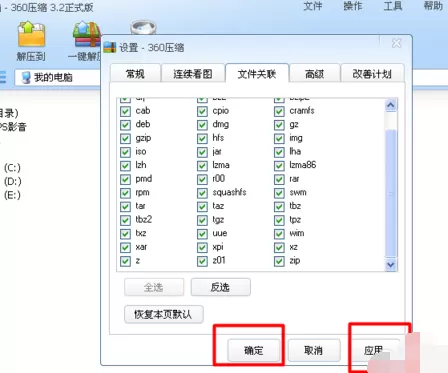
Task: Toggle the lzma checkbox
Action: (x=202, y=166)
